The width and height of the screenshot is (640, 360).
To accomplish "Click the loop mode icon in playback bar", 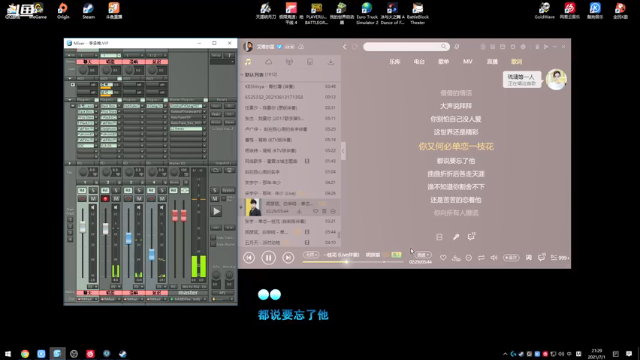I will pyautogui.click(x=481, y=258).
